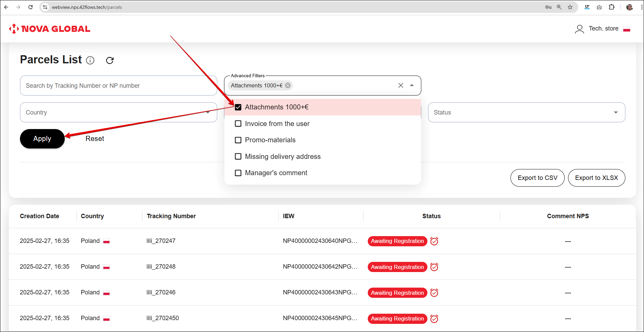This screenshot has width=644, height=332.
Task: Click the Nova Global logo
Action: [x=49, y=29]
